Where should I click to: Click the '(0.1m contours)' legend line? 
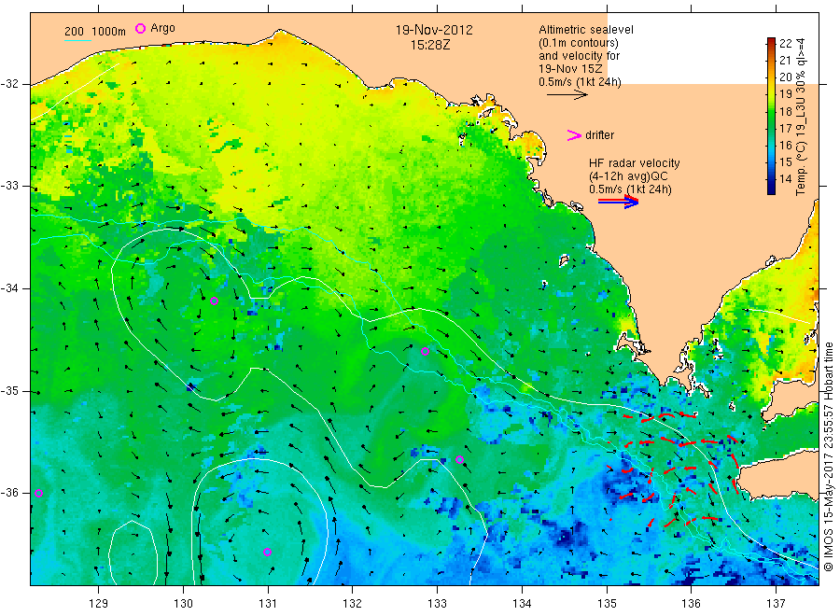(579, 43)
